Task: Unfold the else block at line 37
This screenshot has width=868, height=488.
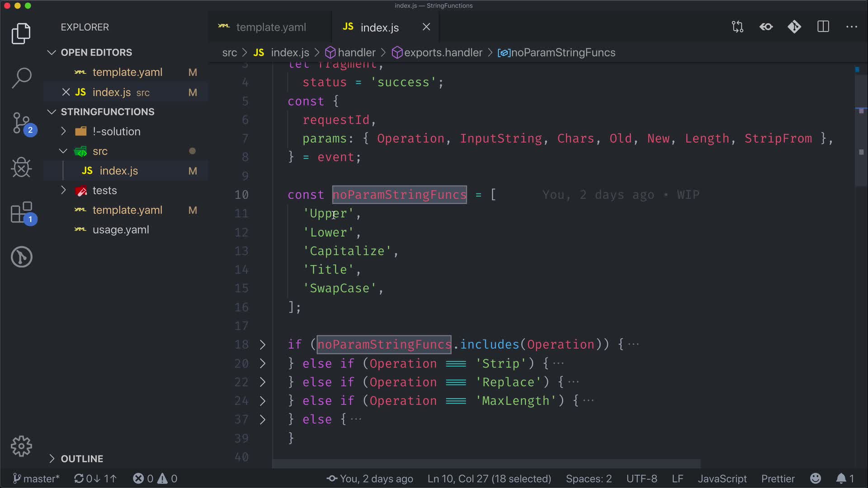Action: [263, 420]
